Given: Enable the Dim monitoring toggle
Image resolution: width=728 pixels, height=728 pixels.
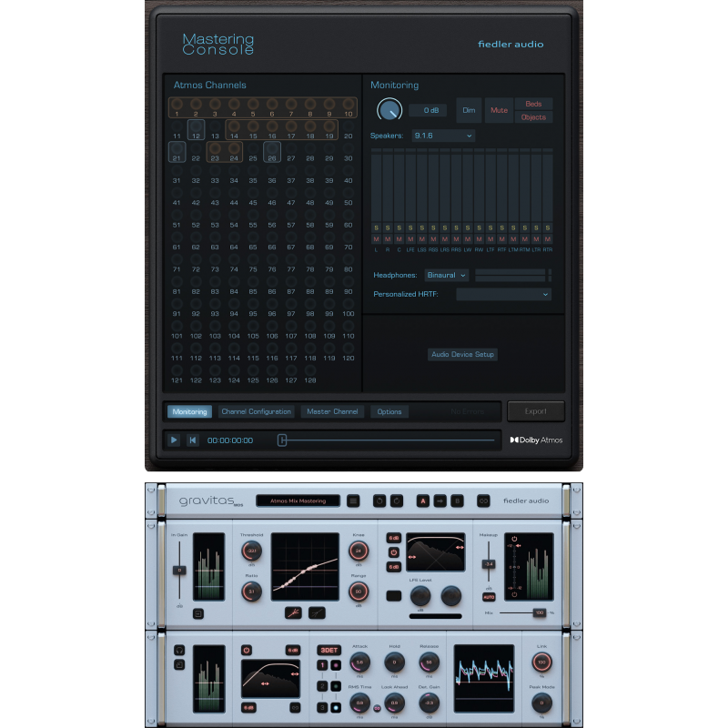Looking at the screenshot, I should point(469,110).
